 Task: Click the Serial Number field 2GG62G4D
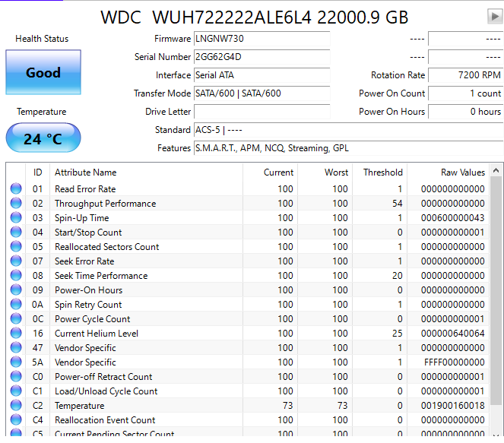click(x=262, y=57)
